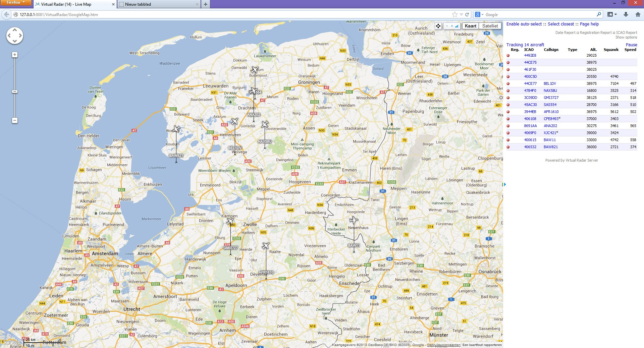Click the small minus volume control on map
644x348 pixels.
tap(447, 26)
